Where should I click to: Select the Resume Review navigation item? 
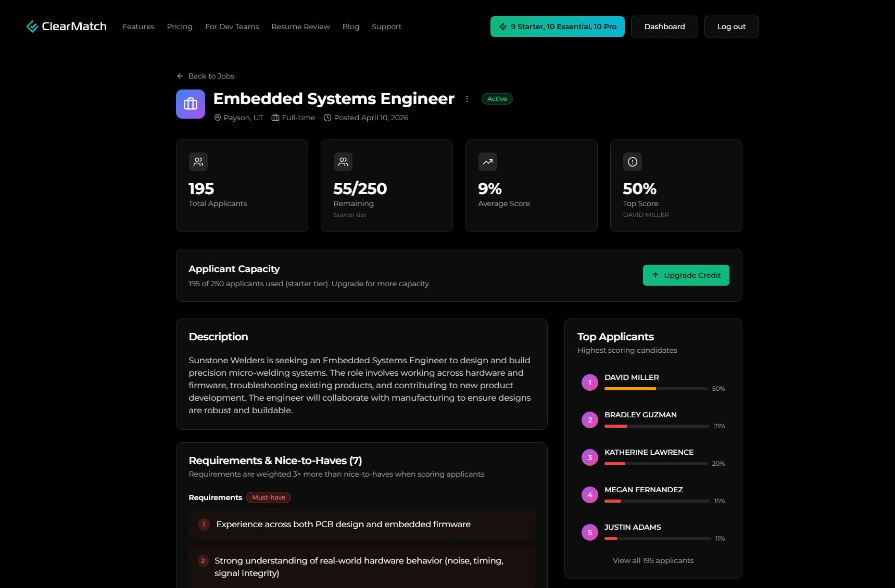pyautogui.click(x=300, y=26)
